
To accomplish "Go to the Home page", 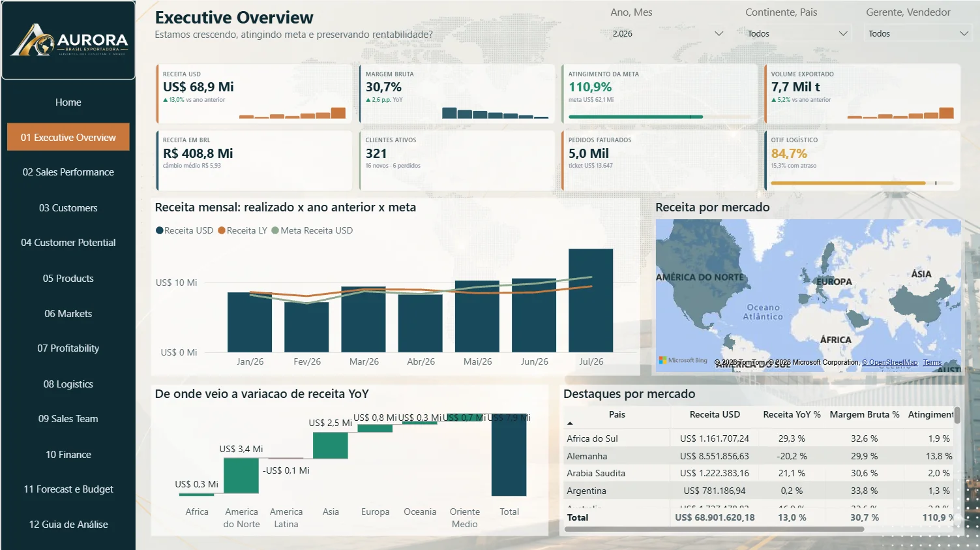I will 68,102.
